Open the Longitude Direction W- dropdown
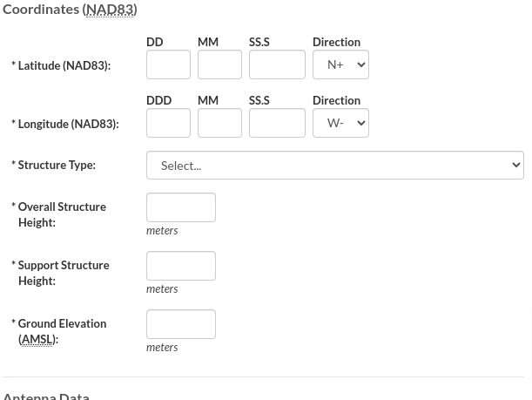Viewport: 532px width, 400px height. [x=340, y=123]
